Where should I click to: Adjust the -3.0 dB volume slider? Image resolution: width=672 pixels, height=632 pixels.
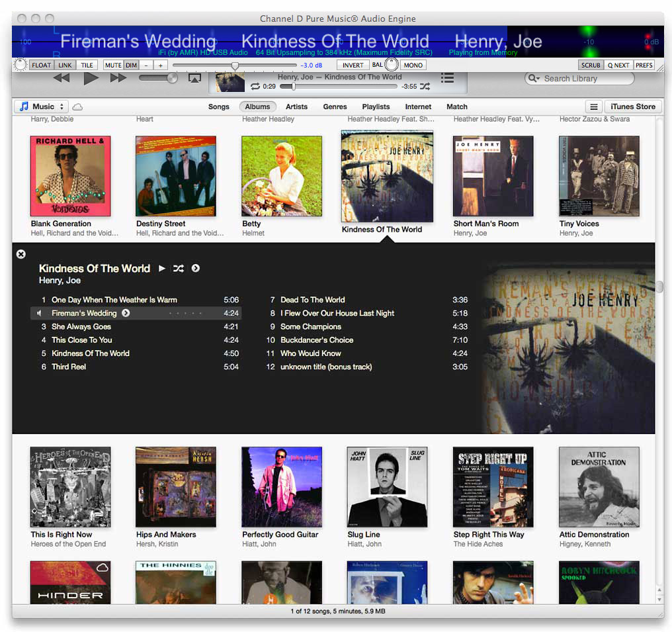point(235,65)
